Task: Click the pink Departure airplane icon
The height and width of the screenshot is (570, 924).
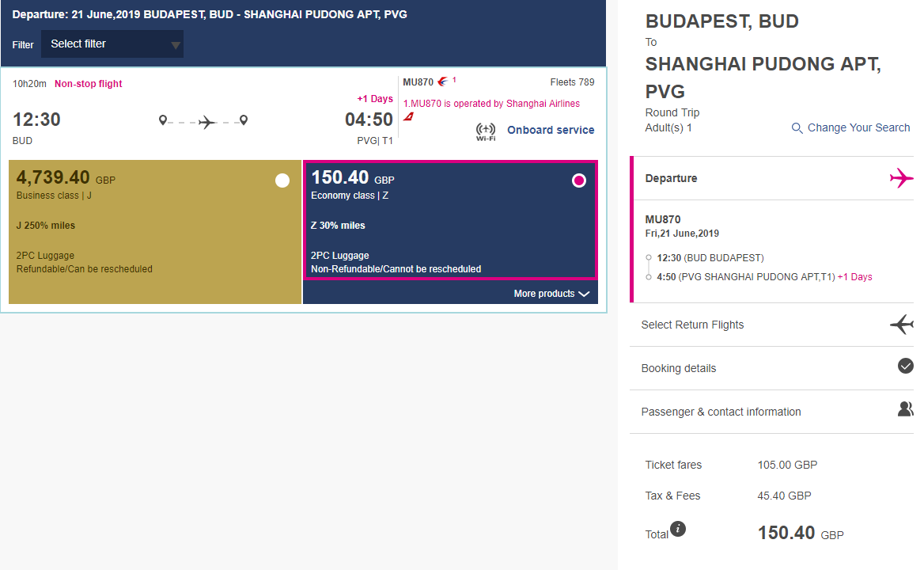Action: coord(901,178)
